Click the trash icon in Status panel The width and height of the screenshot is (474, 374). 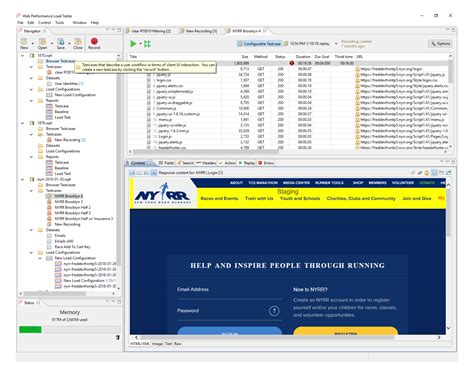click(117, 337)
